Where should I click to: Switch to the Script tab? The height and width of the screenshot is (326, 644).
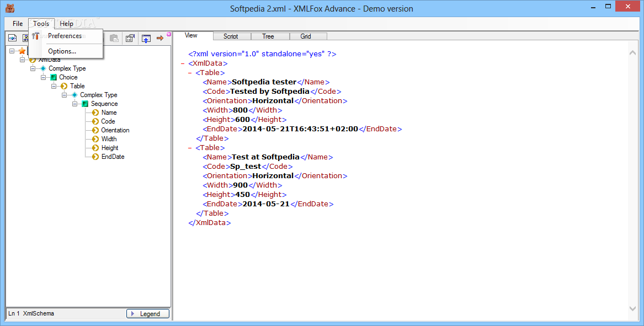pyautogui.click(x=231, y=36)
